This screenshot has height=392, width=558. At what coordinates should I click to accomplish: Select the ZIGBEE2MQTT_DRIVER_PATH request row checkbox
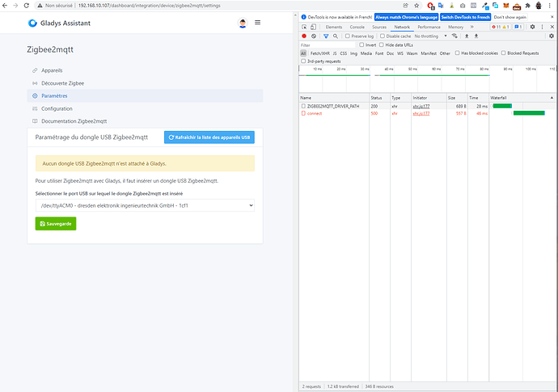(x=303, y=106)
